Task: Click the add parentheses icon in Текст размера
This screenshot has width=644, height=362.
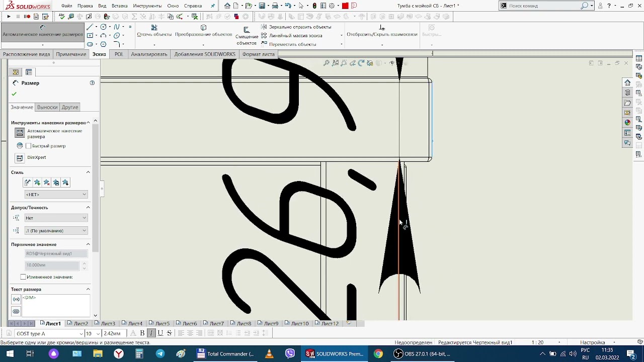Action: click(x=16, y=299)
